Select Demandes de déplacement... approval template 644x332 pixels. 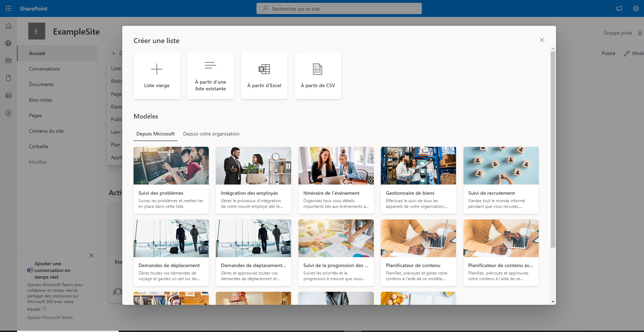click(x=254, y=253)
